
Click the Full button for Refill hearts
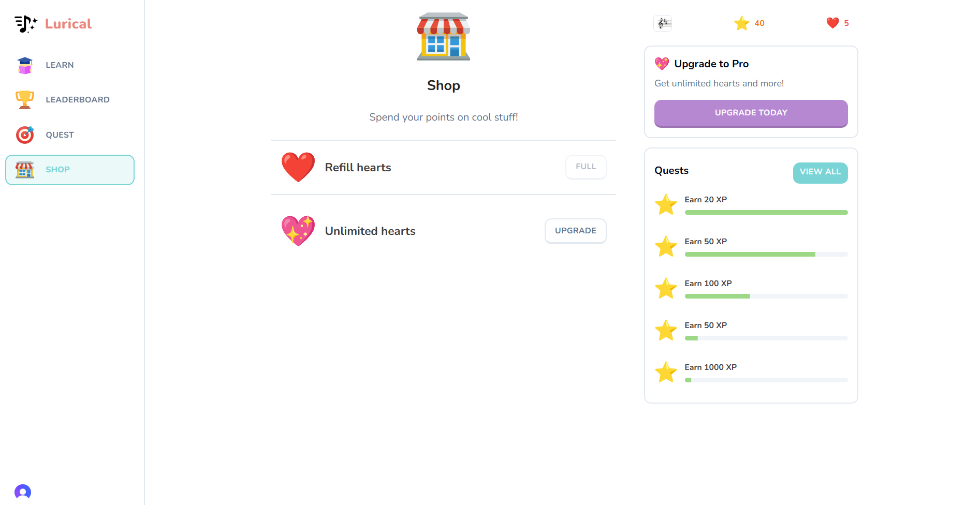586,167
